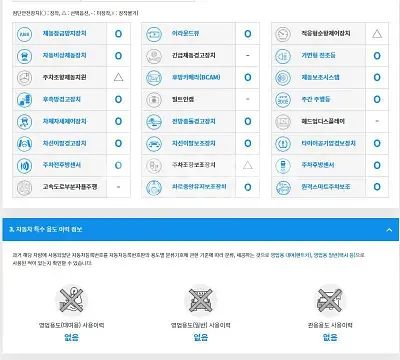Click the gray 적응형순항제어장치 gauge icon
Viewport: 400px width, 360px height.
point(283,34)
